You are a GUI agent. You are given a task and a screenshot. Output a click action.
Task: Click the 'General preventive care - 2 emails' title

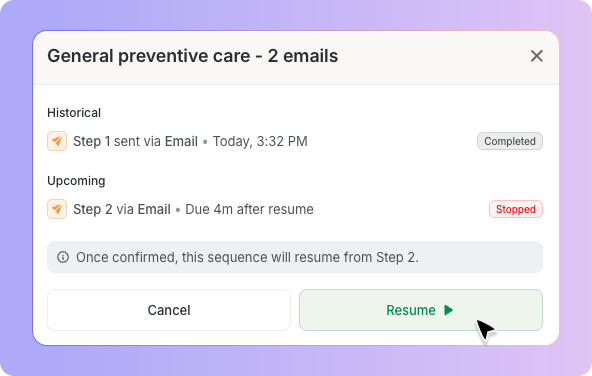[193, 56]
